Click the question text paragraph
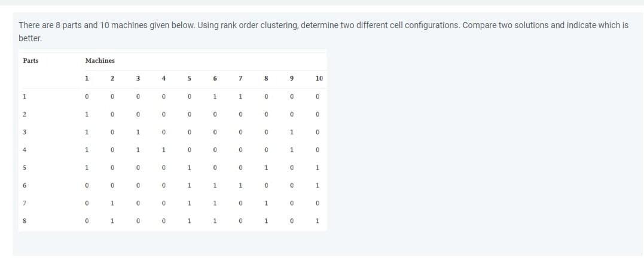The width and height of the screenshot is (644, 258). [x=323, y=32]
